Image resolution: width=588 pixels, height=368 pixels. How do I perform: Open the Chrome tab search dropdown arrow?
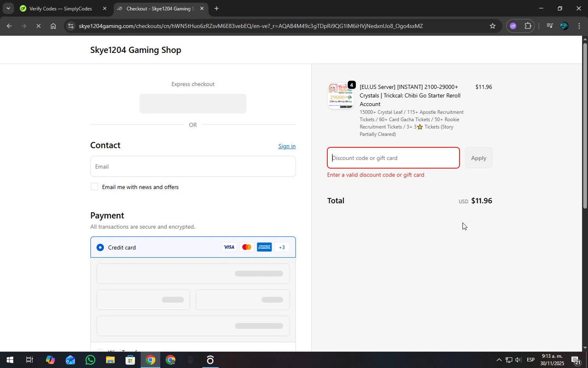coord(8,8)
